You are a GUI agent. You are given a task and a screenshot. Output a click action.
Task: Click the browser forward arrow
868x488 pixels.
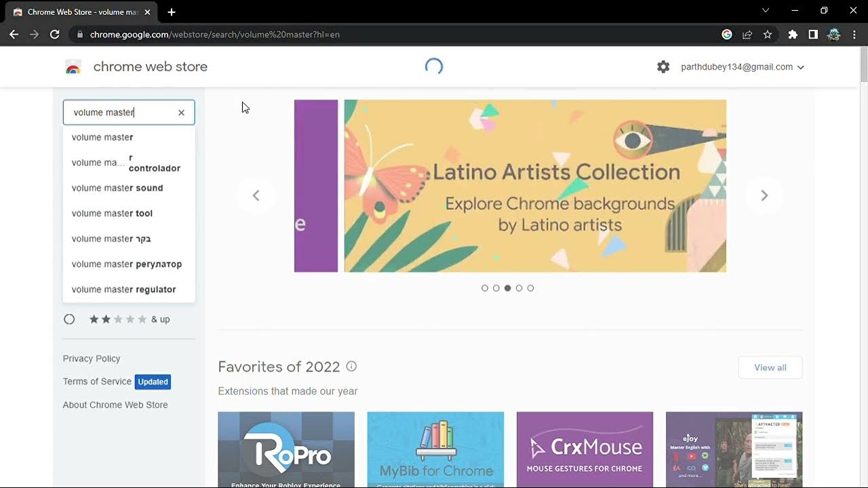(x=34, y=35)
